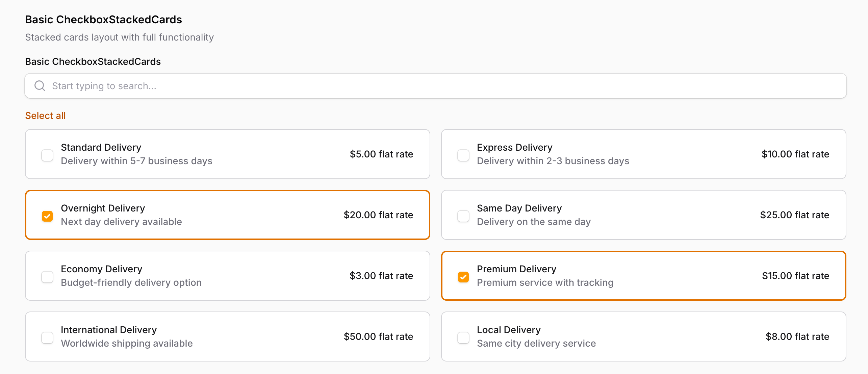Click the Express Delivery card title
868x374 pixels.
click(x=514, y=147)
